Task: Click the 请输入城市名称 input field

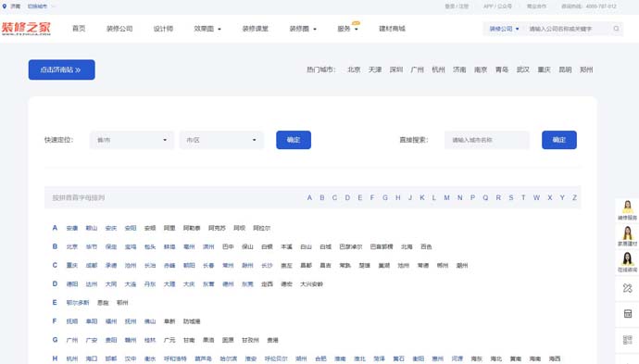Action: pyautogui.click(x=486, y=140)
